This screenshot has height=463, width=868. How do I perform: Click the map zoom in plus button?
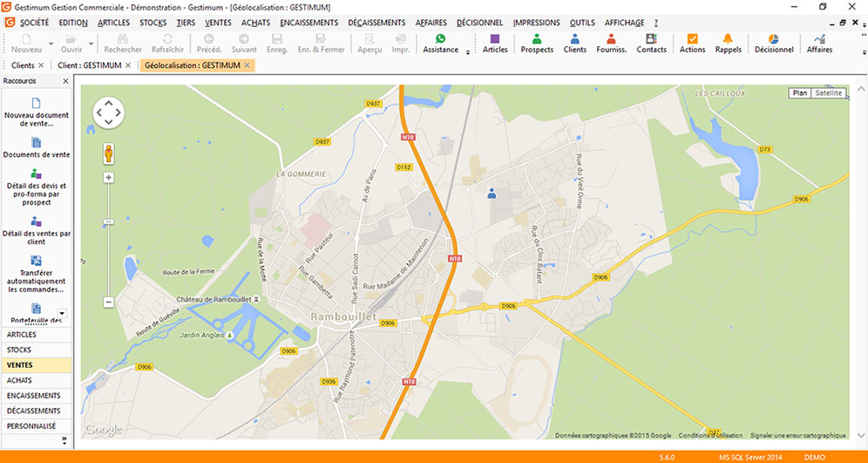click(108, 178)
